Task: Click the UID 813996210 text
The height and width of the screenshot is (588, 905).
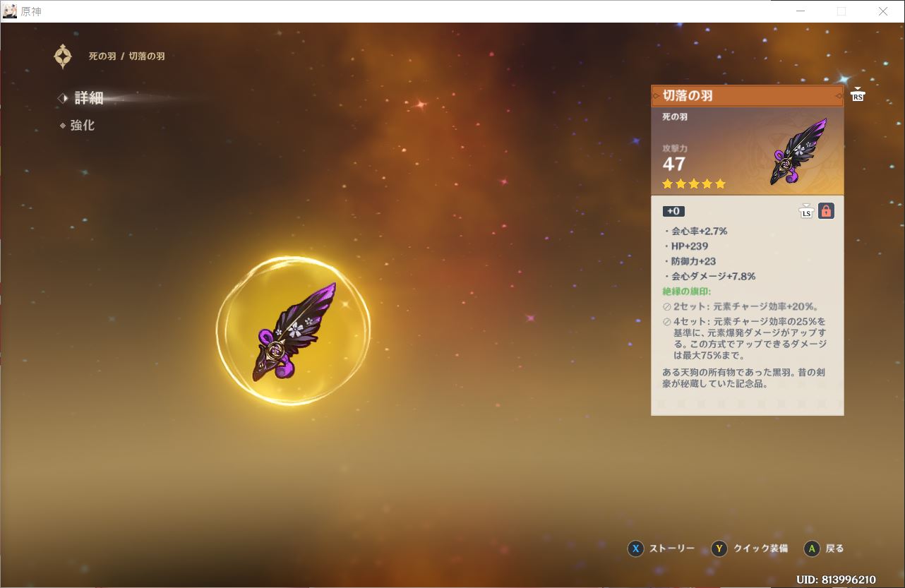Action: [x=836, y=580]
